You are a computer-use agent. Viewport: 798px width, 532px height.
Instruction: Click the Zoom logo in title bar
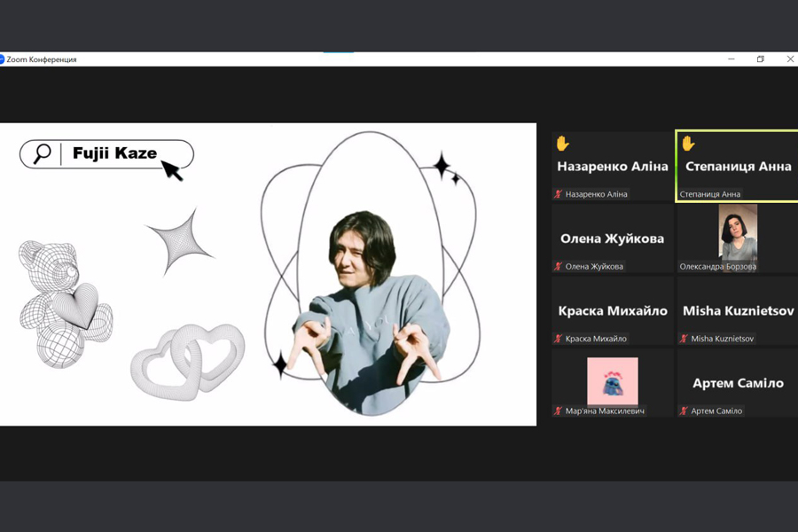2,59
